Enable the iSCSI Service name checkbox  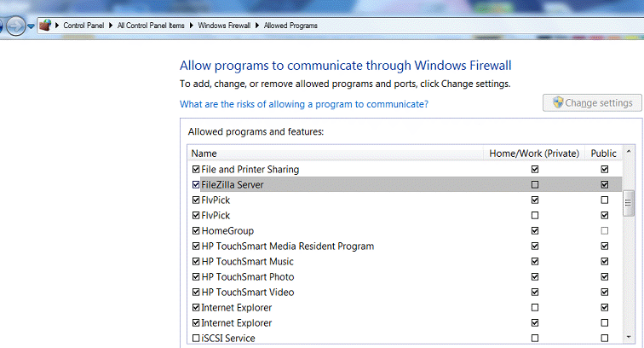(x=196, y=338)
